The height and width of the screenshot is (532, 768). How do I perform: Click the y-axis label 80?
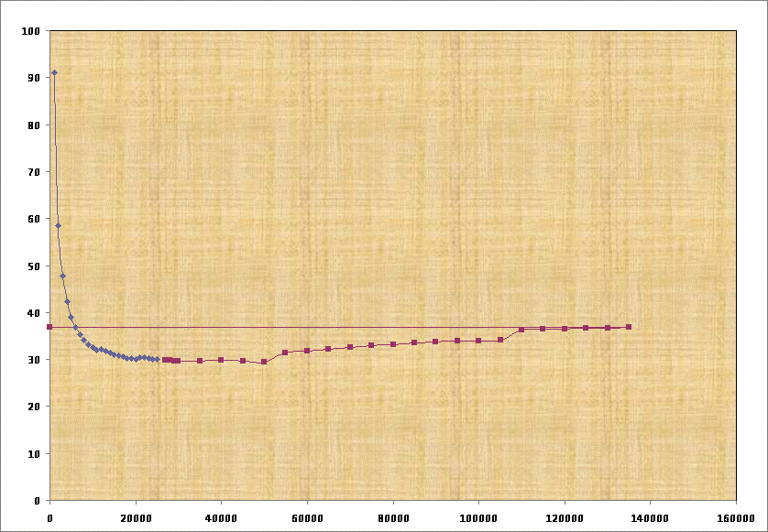[x=33, y=125]
